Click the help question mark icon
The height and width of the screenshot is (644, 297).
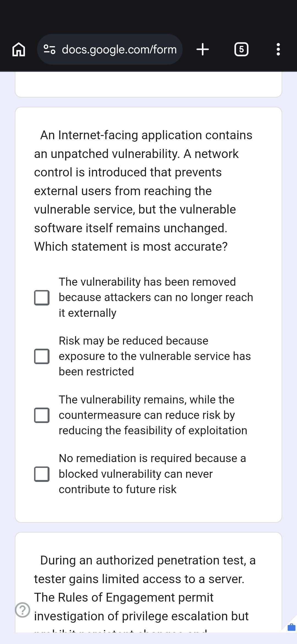pyautogui.click(x=23, y=610)
